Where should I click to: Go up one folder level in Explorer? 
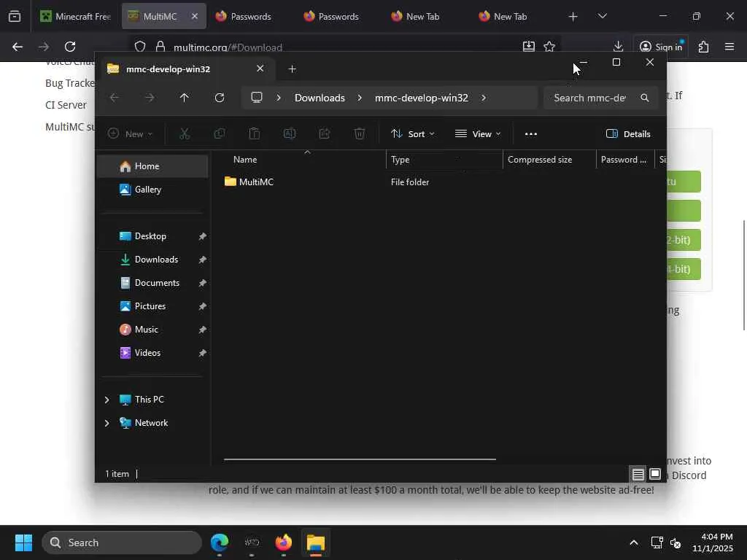185,98
